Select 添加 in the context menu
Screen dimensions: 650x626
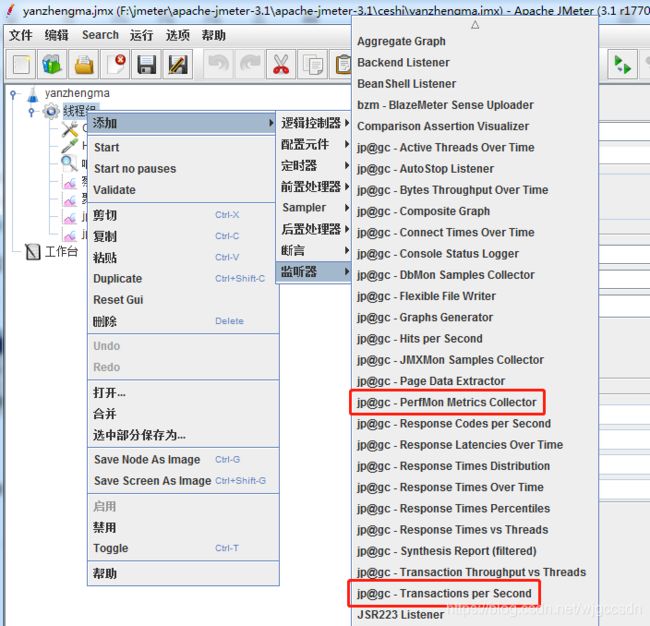[182, 123]
